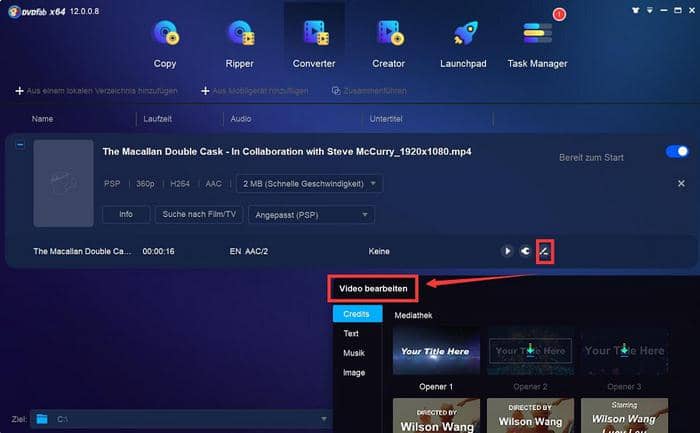Image resolution: width=700 pixels, height=433 pixels.
Task: Click the Untertitel column header
Action: pyautogui.click(x=386, y=119)
